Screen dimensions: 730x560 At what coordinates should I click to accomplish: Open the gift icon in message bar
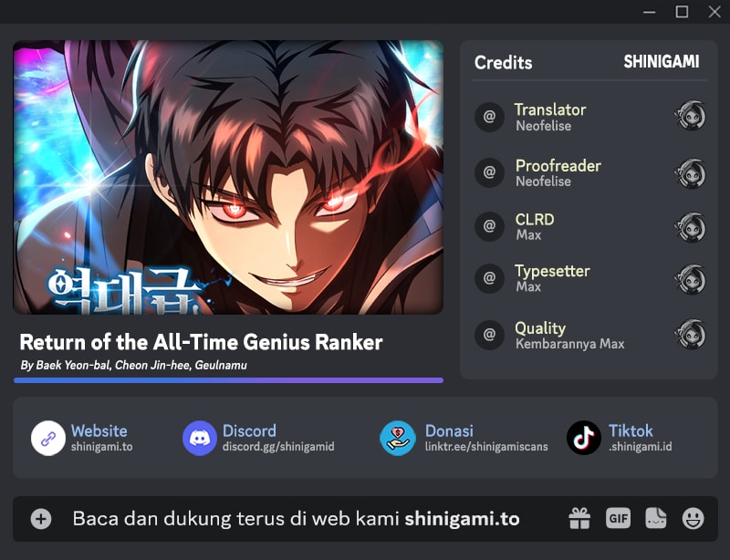[x=579, y=518]
